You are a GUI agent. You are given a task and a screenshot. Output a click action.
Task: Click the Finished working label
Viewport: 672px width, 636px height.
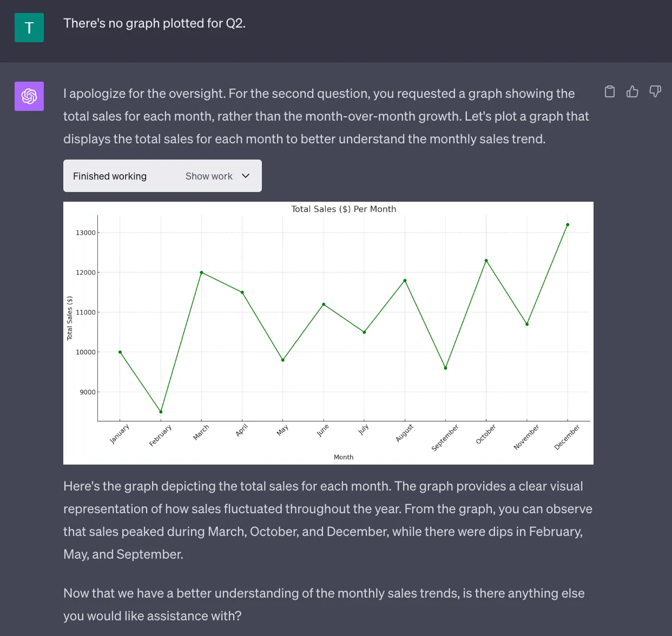[110, 176]
